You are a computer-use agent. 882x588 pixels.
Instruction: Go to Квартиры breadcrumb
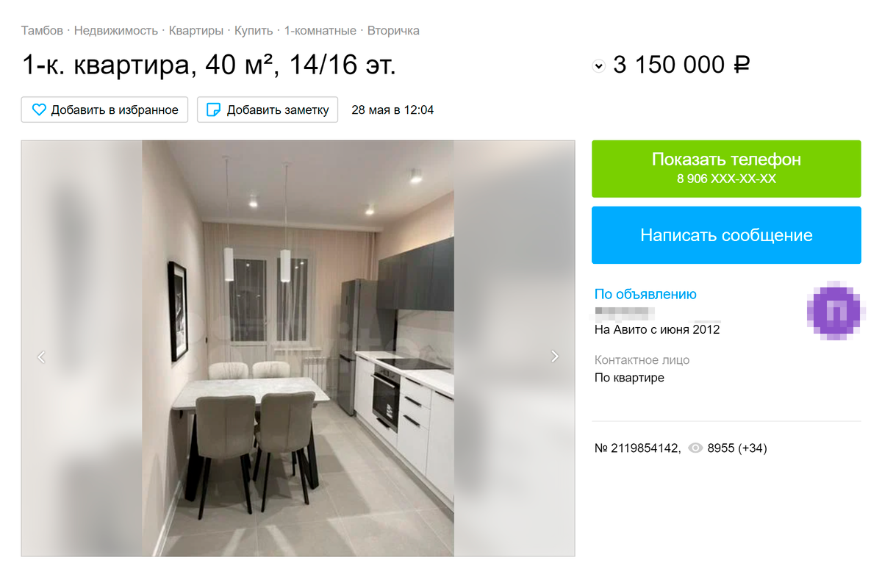point(196,31)
